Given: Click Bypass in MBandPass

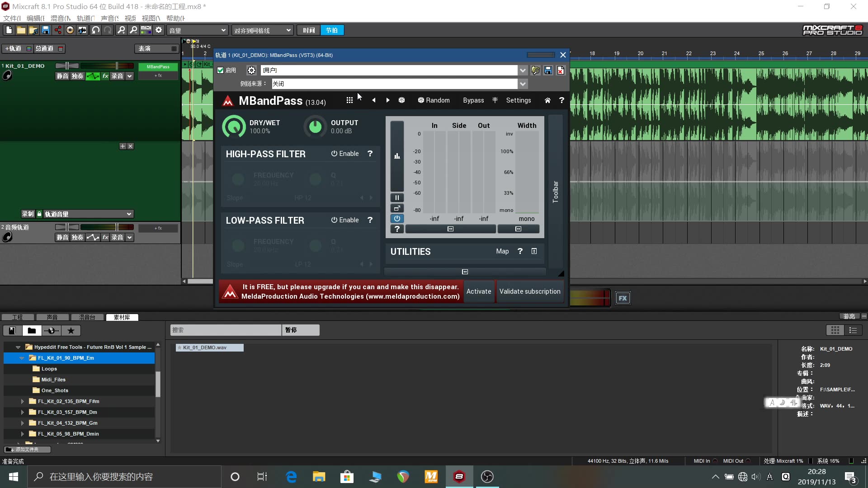Looking at the screenshot, I should coord(473,100).
